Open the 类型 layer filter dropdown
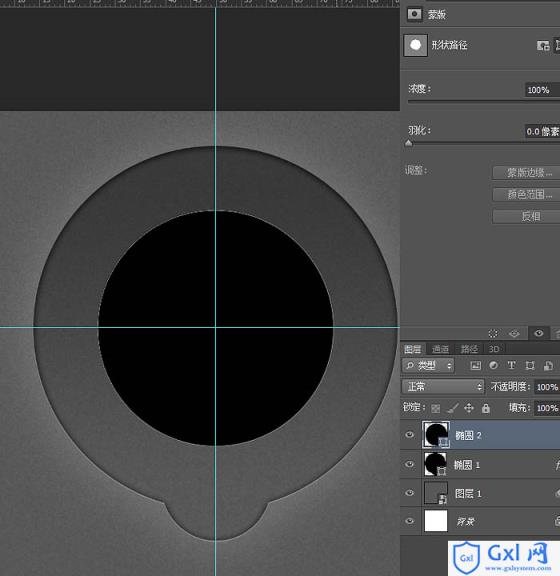This screenshot has height=576, width=560. tap(428, 366)
